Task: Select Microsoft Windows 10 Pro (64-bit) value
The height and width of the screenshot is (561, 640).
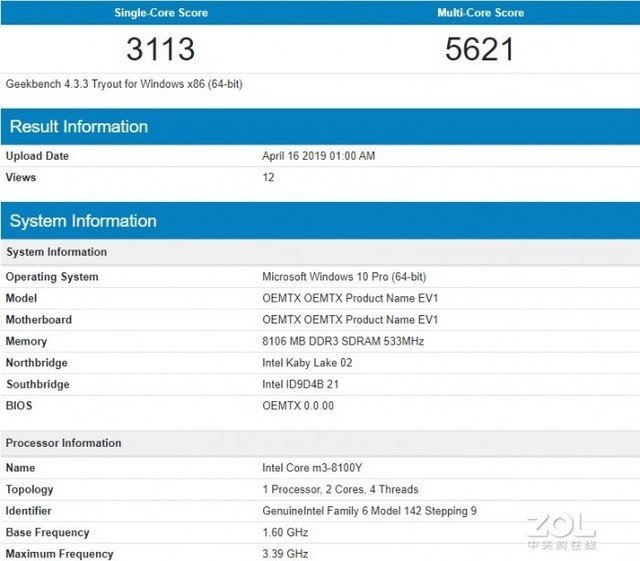Action: [x=344, y=277]
